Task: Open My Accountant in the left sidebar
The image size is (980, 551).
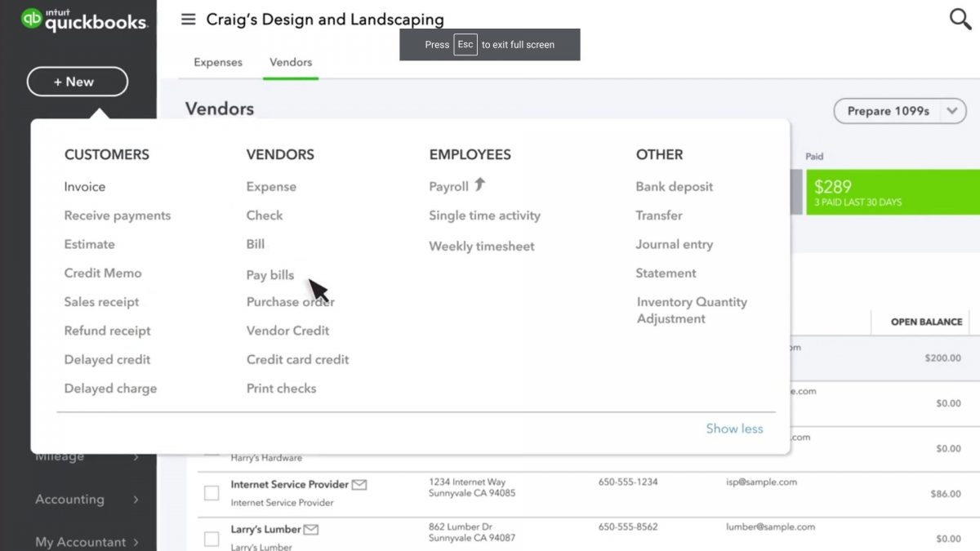Action: click(81, 542)
